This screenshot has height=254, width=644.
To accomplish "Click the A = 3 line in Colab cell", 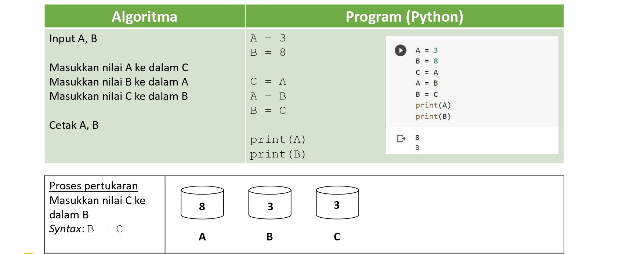I will 427,50.
